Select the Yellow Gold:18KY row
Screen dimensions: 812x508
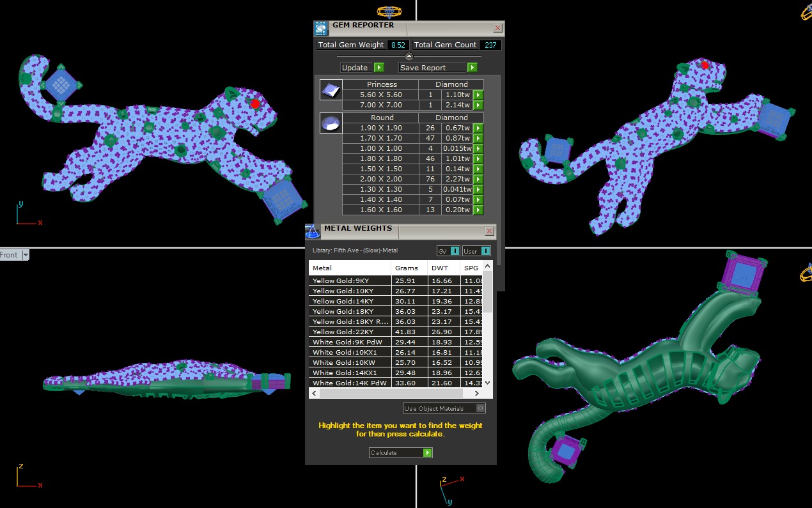[350, 311]
